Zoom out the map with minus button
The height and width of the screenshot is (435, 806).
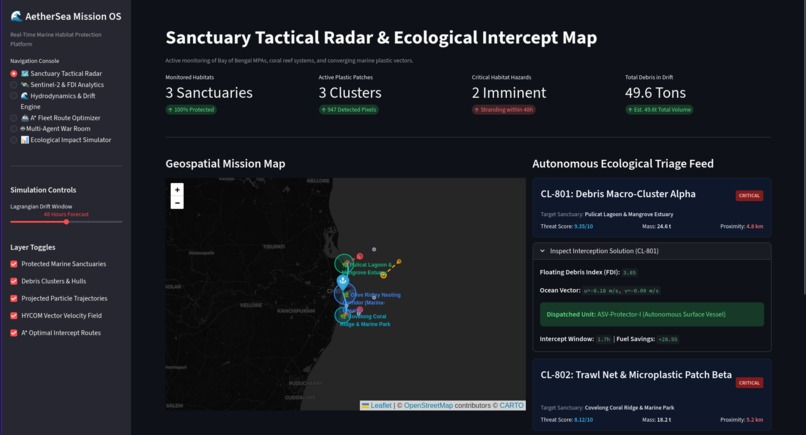pyautogui.click(x=177, y=203)
